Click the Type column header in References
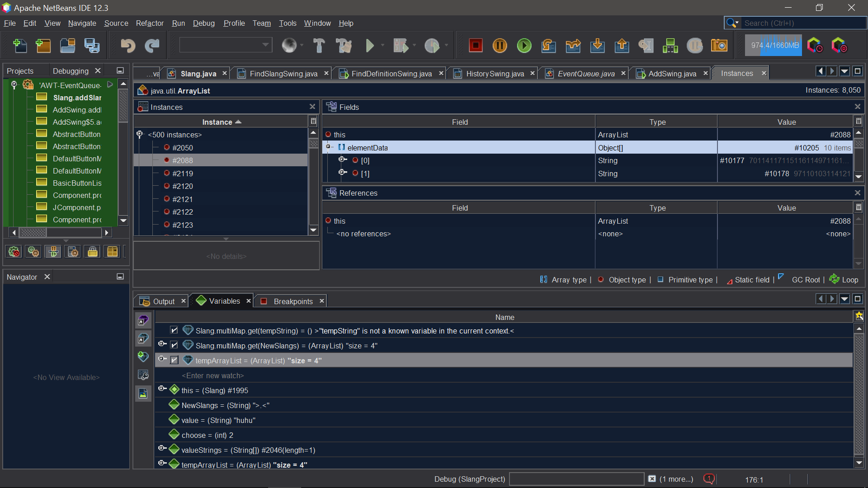The image size is (868, 488). click(657, 208)
